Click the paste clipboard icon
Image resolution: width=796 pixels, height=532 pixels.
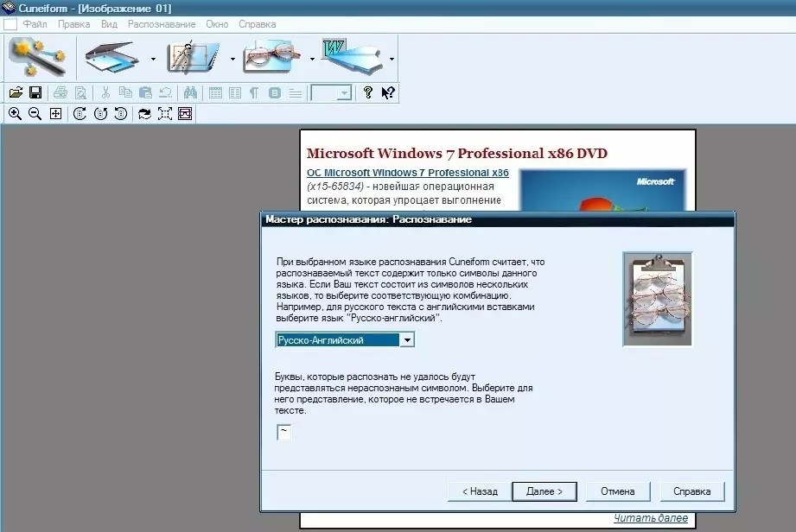pos(145,92)
